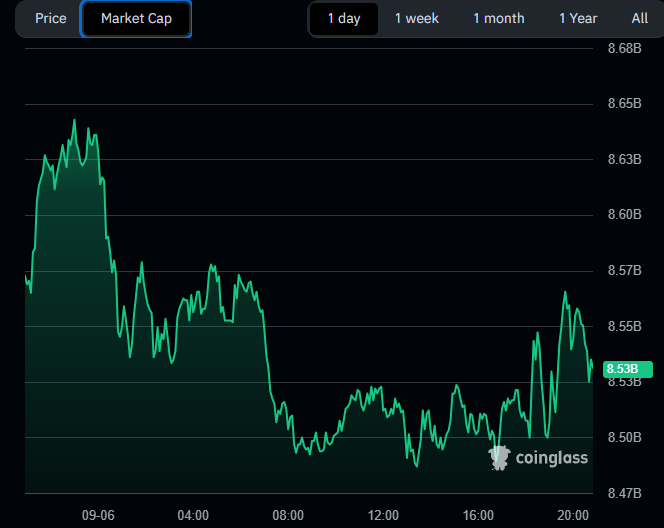Select the 08:00 time axis label

click(x=288, y=515)
